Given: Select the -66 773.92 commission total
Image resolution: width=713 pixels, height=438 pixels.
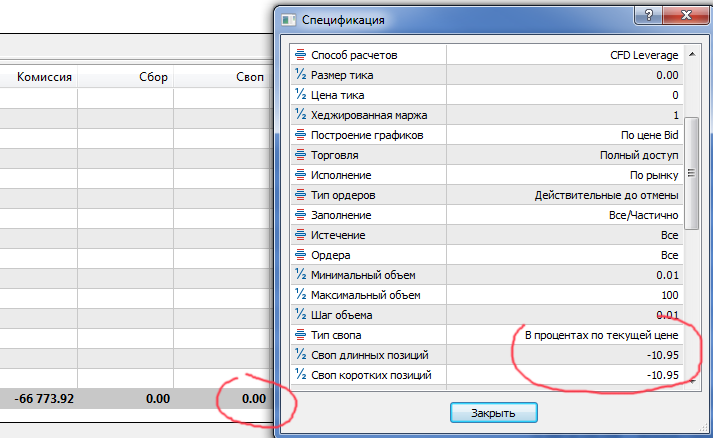Looking at the screenshot, I should 44,399.
